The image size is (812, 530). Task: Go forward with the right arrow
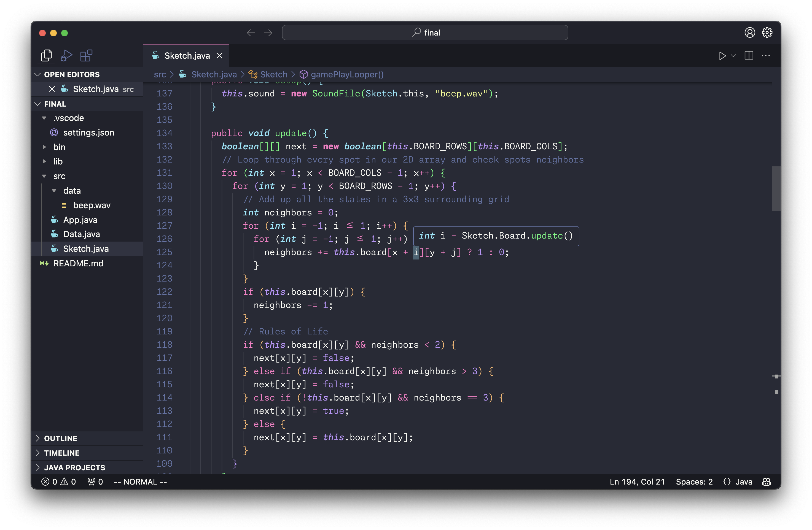268,33
